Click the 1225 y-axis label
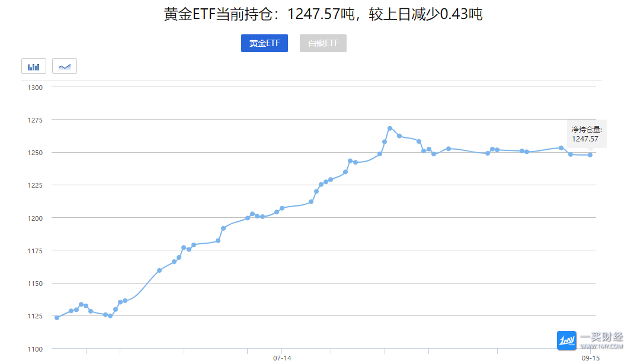The image size is (634, 364). coord(35,185)
